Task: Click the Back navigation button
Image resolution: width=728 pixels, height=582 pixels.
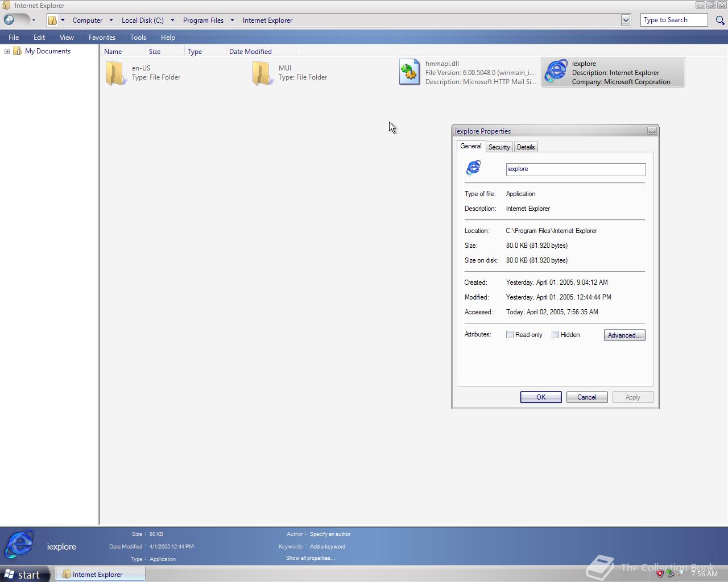Action: [x=10, y=20]
